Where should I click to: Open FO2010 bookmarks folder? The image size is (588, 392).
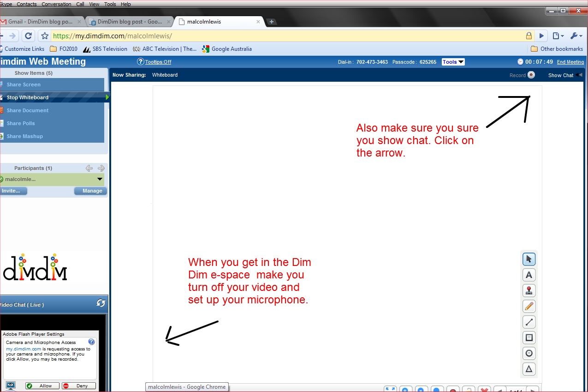[x=63, y=49]
